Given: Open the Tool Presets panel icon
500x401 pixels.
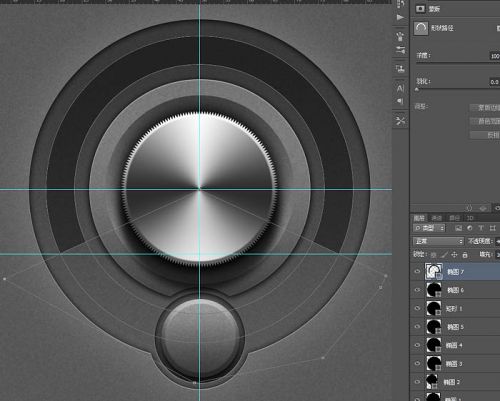Looking at the screenshot, I should (x=400, y=120).
